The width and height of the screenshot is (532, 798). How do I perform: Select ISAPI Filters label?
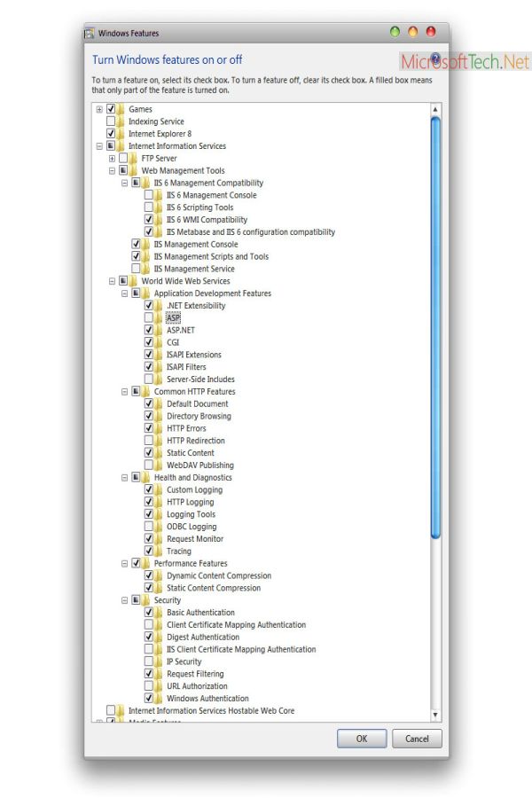pyautogui.click(x=186, y=366)
